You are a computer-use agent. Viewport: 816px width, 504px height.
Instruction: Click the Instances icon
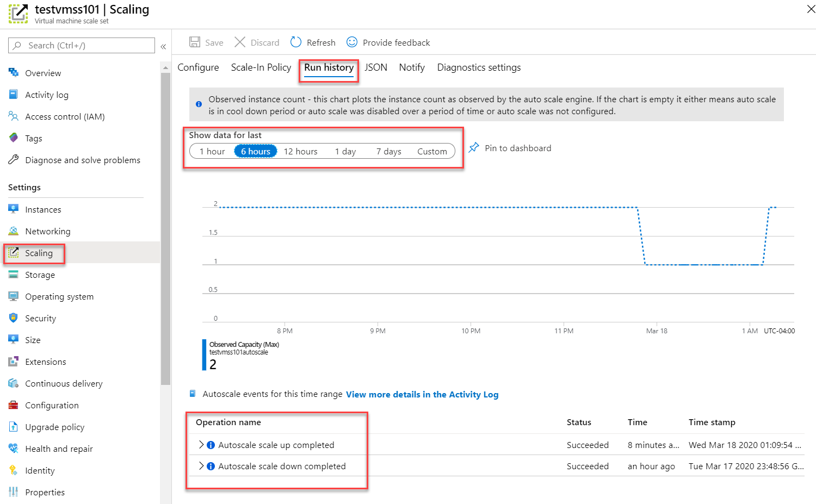14,209
